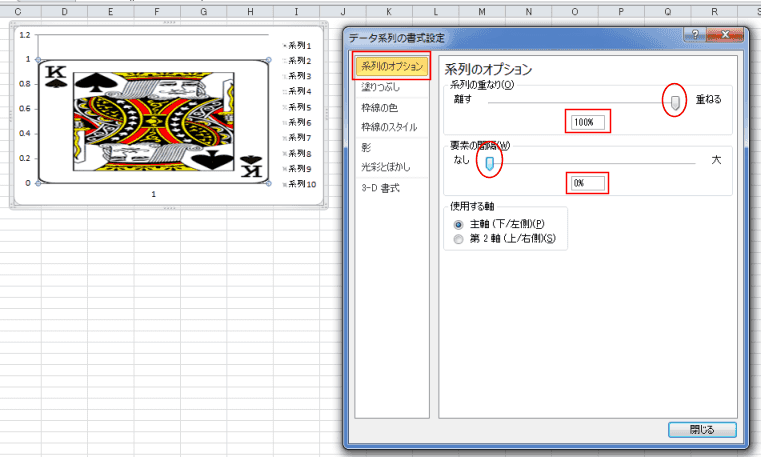761x457 pixels.
Task: Select legend entry 系列8
Action: coord(297,153)
